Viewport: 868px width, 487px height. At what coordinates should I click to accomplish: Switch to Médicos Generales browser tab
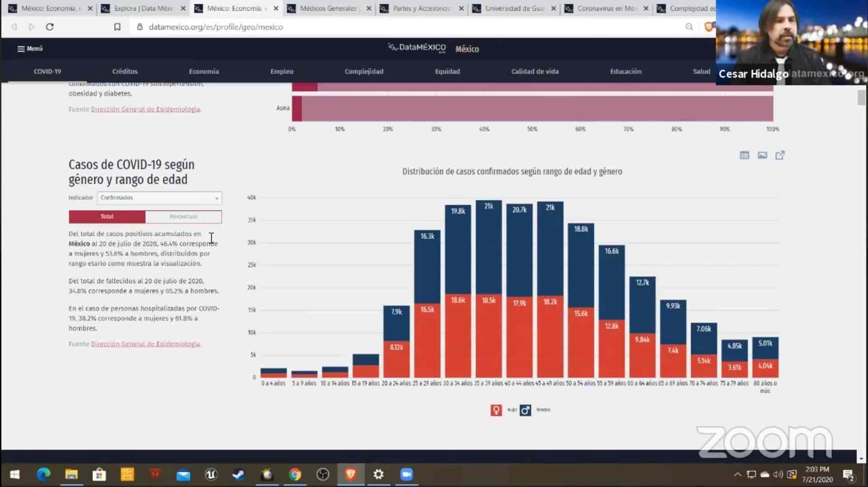click(x=328, y=9)
